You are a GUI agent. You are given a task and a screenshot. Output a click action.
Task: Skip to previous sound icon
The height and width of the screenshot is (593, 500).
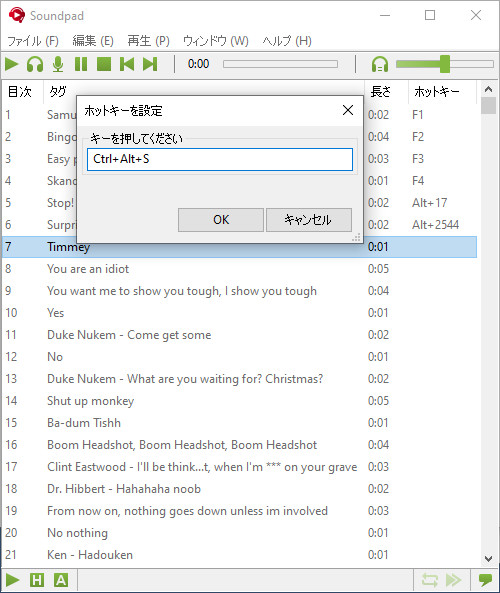(127, 64)
